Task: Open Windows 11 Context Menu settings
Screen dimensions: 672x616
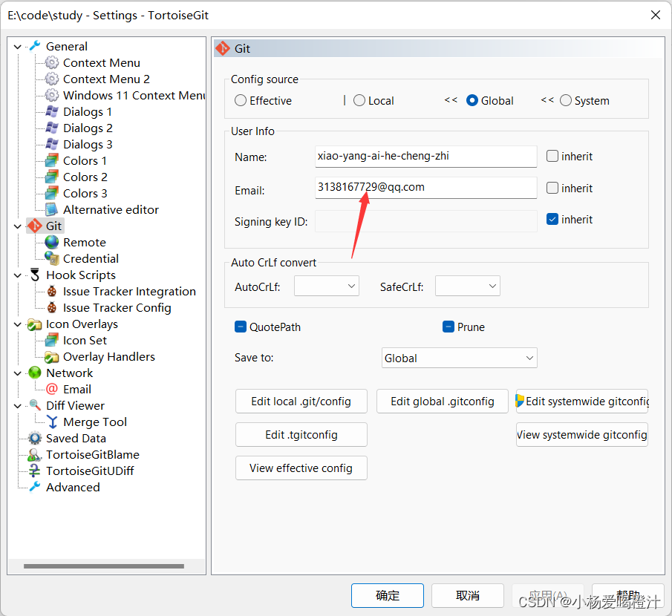Action: point(134,95)
